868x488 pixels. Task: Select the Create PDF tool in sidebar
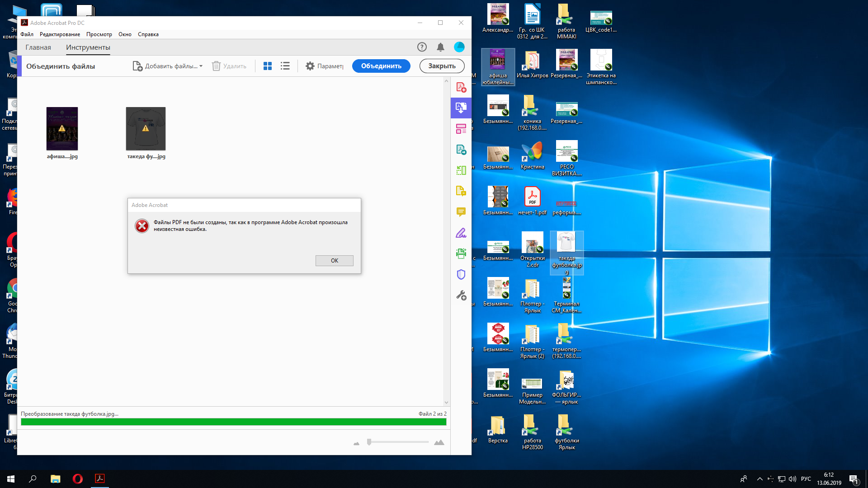coord(461,87)
